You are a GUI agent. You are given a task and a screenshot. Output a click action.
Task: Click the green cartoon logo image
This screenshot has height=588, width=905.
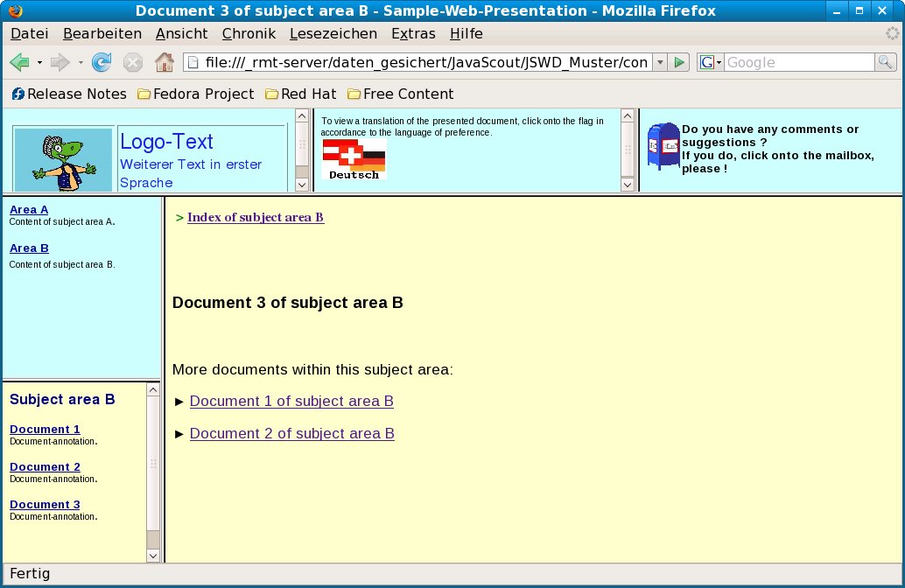tap(63, 159)
